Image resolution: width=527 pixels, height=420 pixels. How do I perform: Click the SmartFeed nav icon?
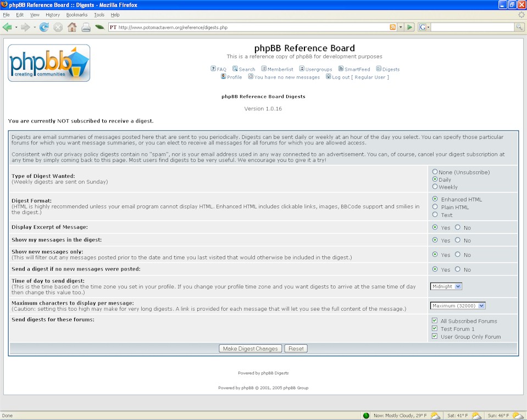point(341,69)
